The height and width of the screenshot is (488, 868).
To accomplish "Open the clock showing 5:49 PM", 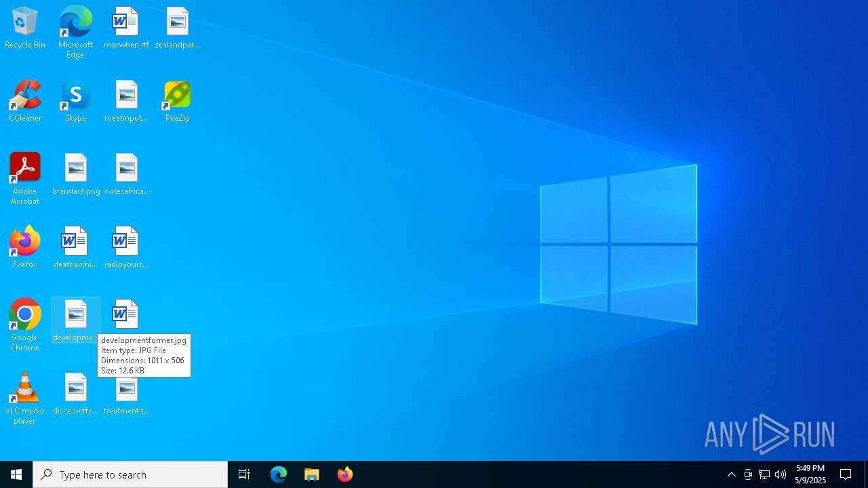I will [810, 474].
